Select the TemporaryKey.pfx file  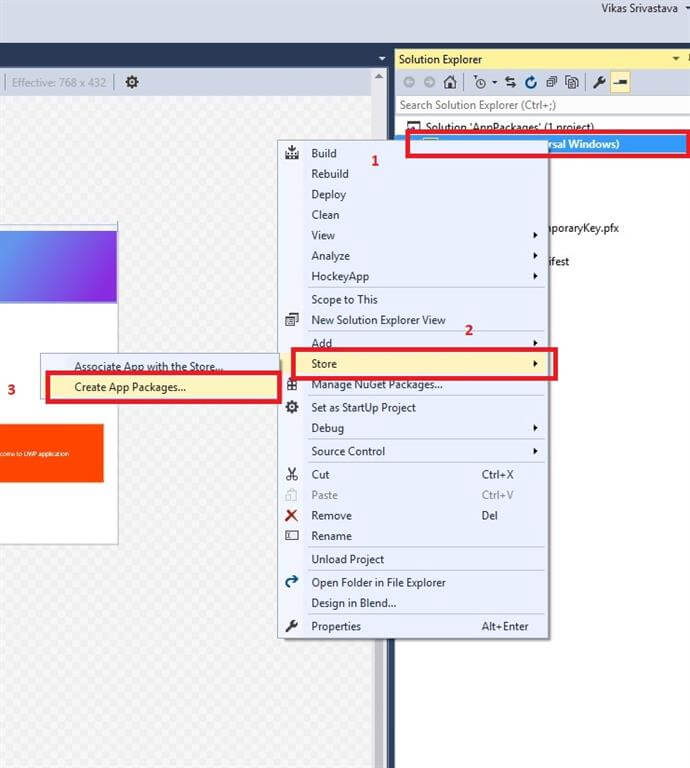(x=583, y=228)
